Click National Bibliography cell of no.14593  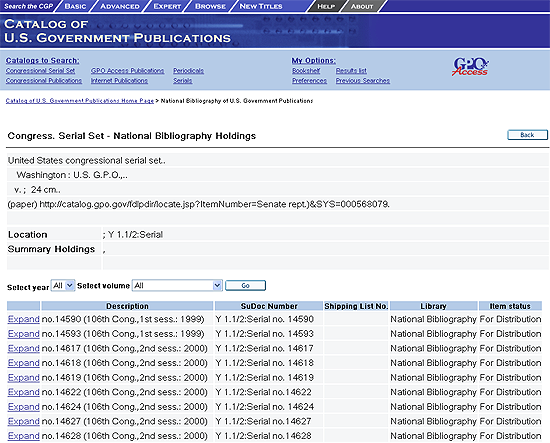coord(434,334)
